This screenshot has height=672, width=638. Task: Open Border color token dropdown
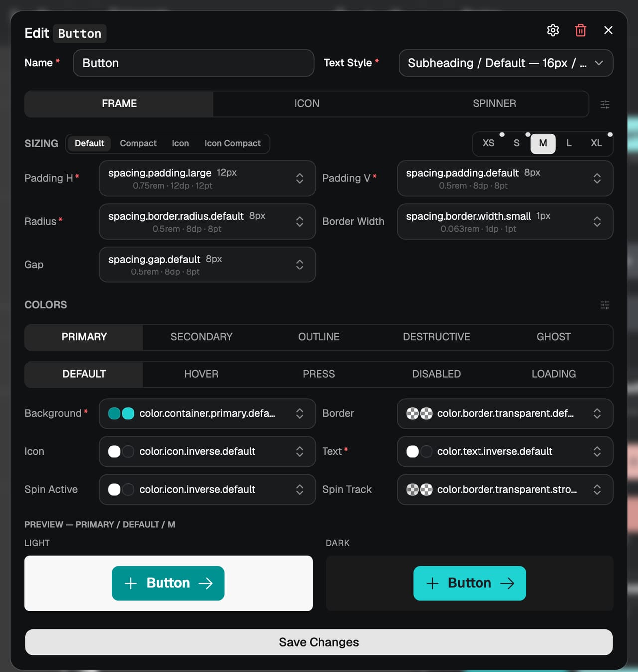505,413
